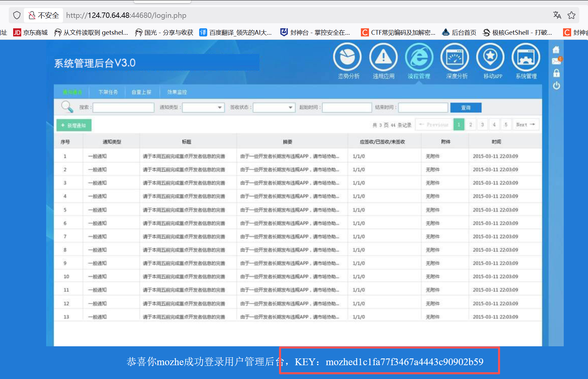
Task: Open the 百度翻译 bookmark
Action: pos(236,32)
